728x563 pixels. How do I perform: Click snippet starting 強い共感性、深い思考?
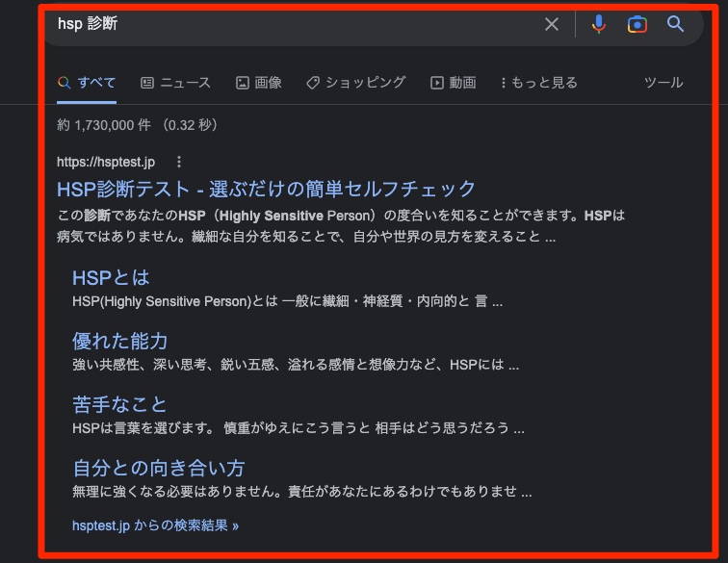(296, 365)
